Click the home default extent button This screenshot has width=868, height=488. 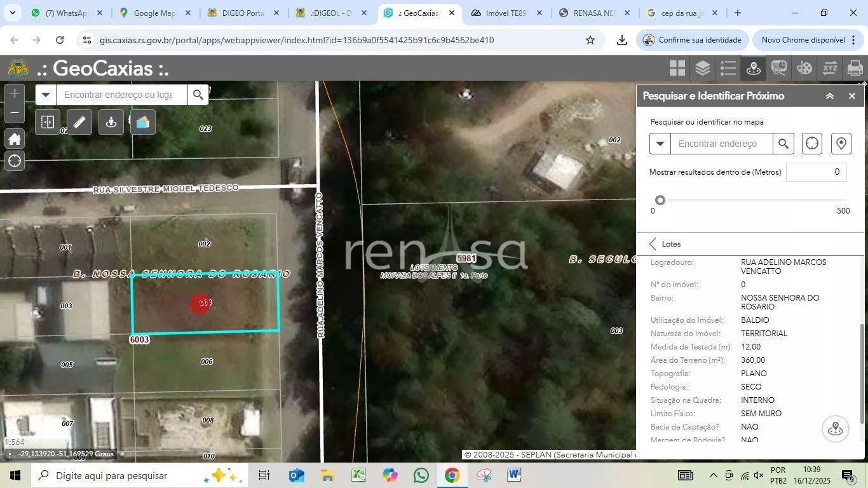click(14, 139)
